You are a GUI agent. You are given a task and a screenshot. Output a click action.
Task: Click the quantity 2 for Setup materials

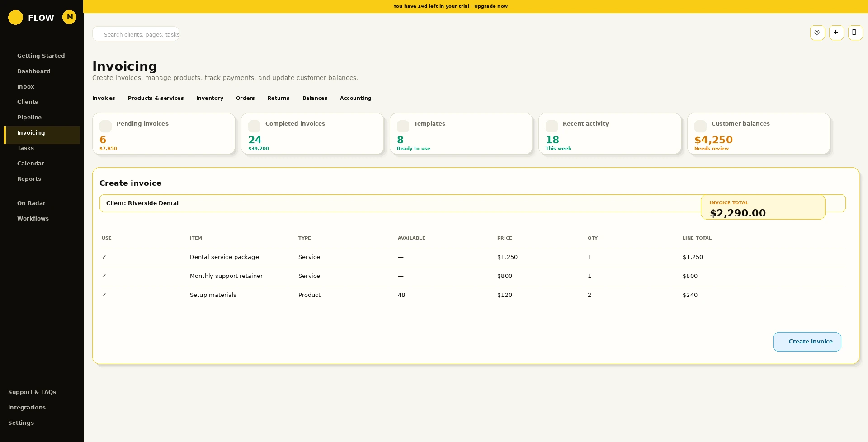tap(590, 295)
